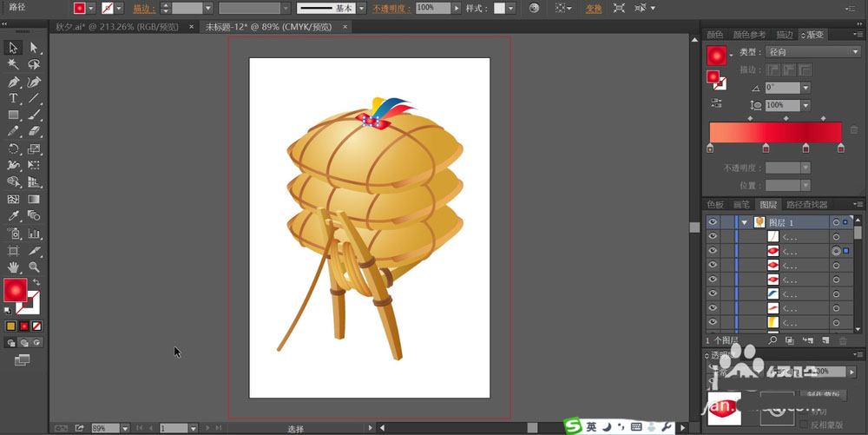Viewport: 868px width, 435px height.
Task: Select the Zoom tool
Action: click(x=34, y=267)
